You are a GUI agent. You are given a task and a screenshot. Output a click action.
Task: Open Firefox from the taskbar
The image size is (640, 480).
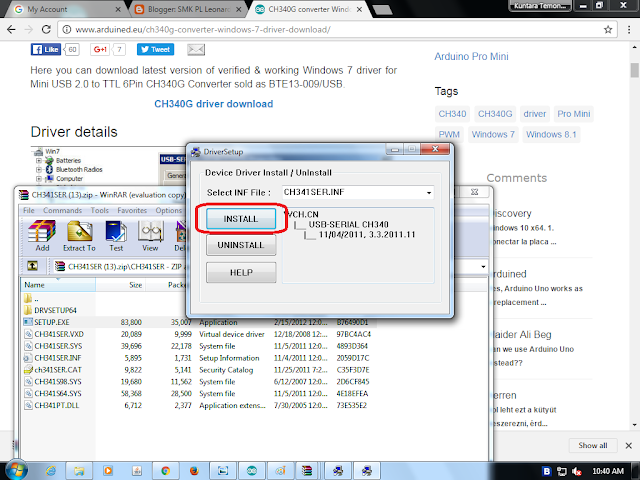pyautogui.click(x=194, y=471)
